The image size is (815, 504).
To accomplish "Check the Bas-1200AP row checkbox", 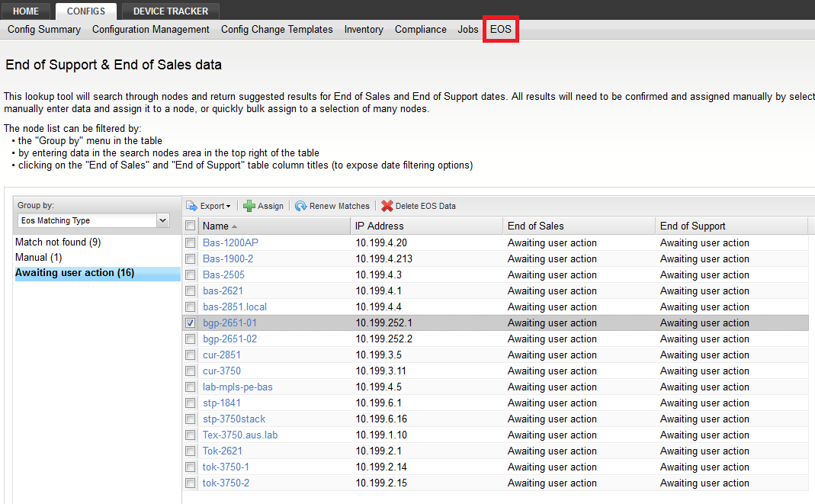I will [191, 242].
